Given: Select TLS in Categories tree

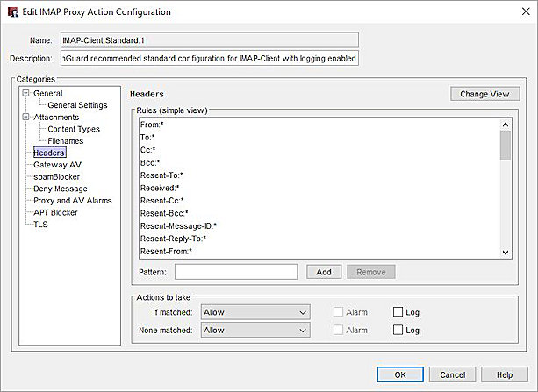Looking at the screenshot, I should (40, 225).
